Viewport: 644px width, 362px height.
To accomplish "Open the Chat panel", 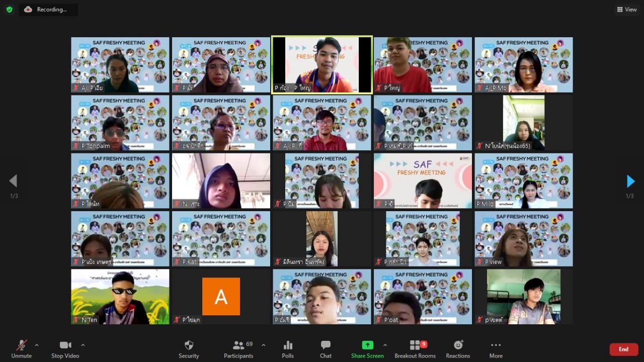I will point(326,349).
